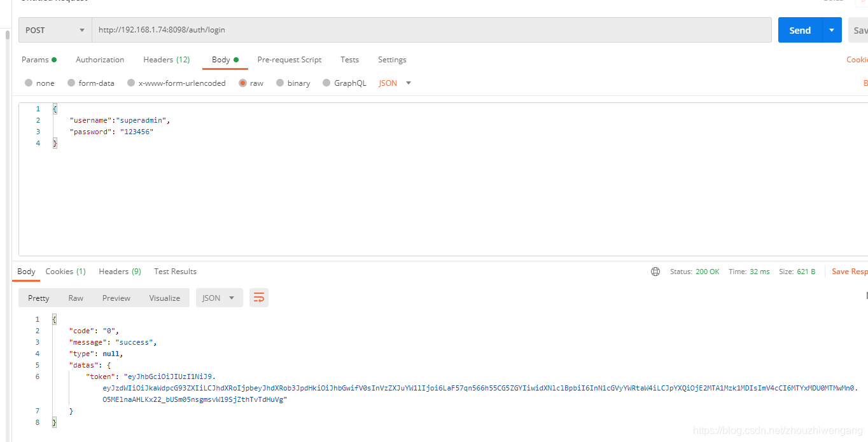868x442 pixels.
Task: Switch to the Headers (12) tab
Action: 166,59
